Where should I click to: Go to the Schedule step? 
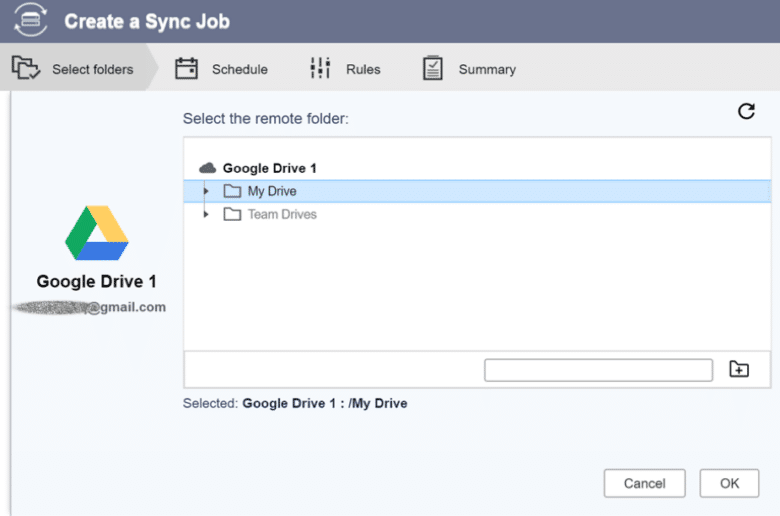[x=221, y=69]
